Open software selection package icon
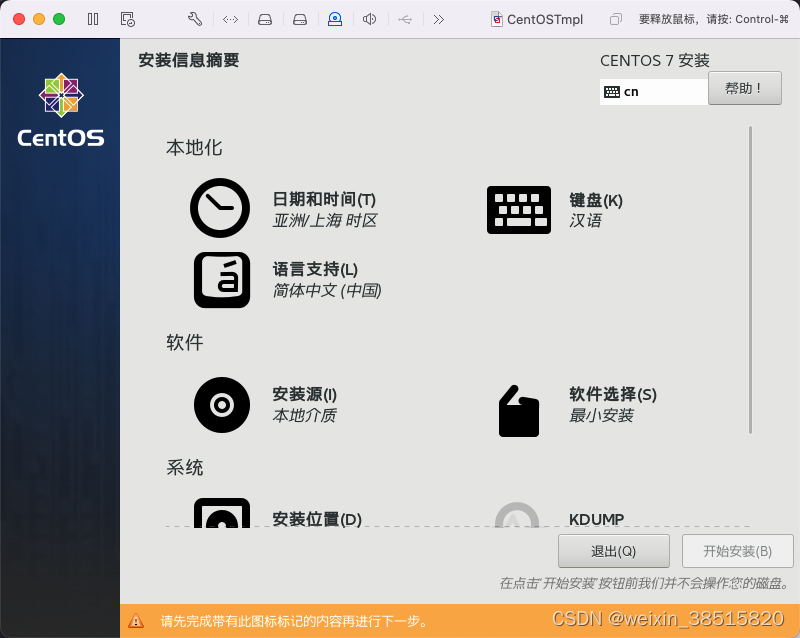 pos(519,411)
